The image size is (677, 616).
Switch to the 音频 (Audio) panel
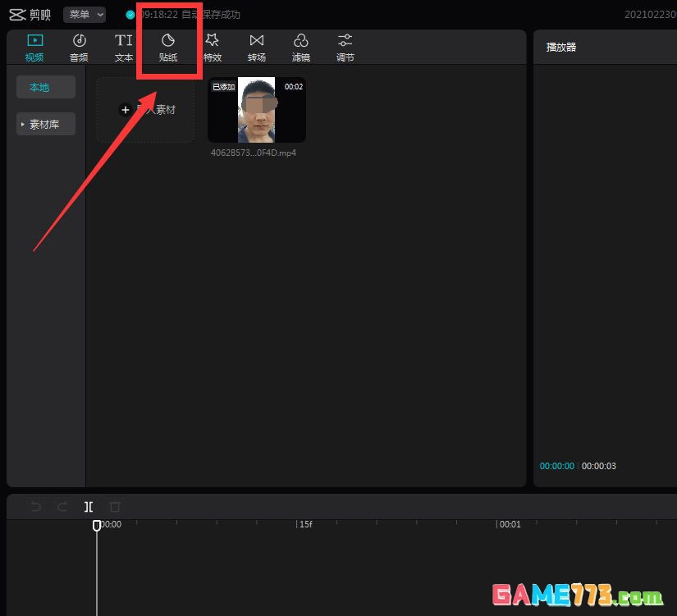click(79, 48)
